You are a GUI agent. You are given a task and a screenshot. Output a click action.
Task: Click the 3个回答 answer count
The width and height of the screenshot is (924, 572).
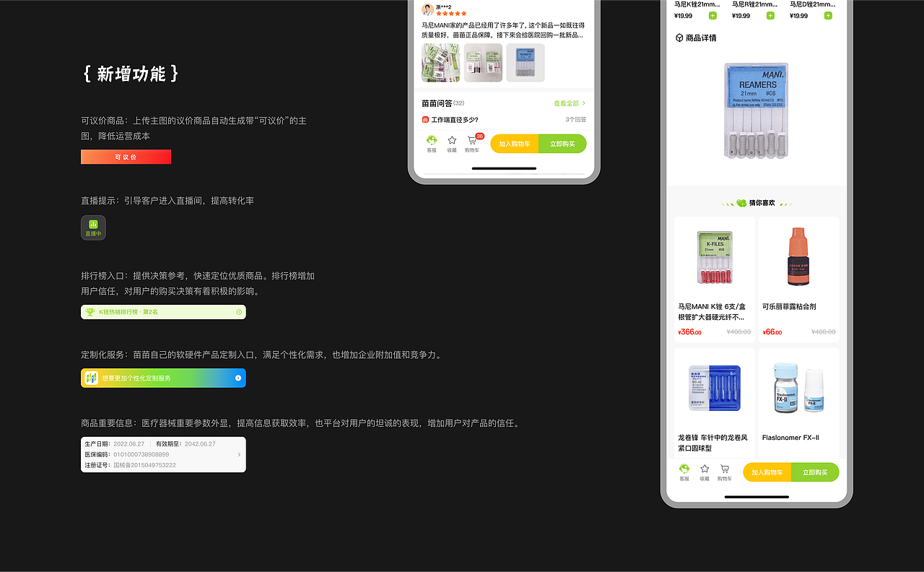point(575,120)
